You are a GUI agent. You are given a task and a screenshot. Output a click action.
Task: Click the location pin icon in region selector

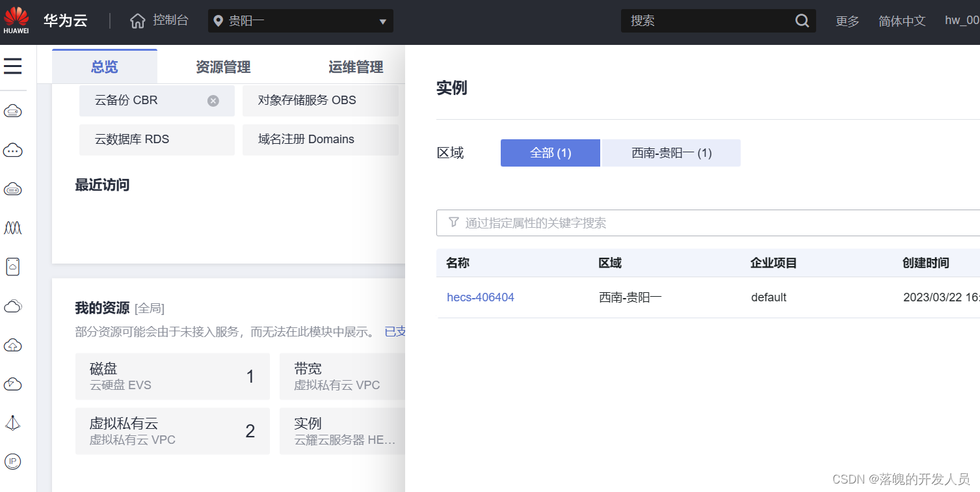[x=218, y=21]
